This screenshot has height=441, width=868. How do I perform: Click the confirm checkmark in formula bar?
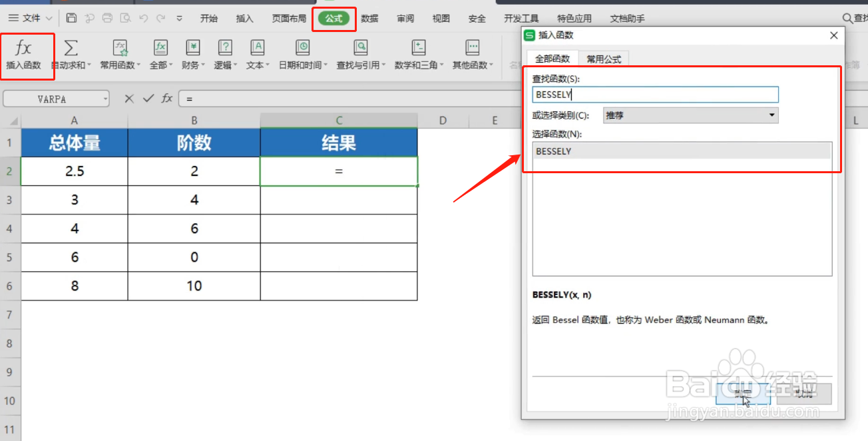coord(147,98)
